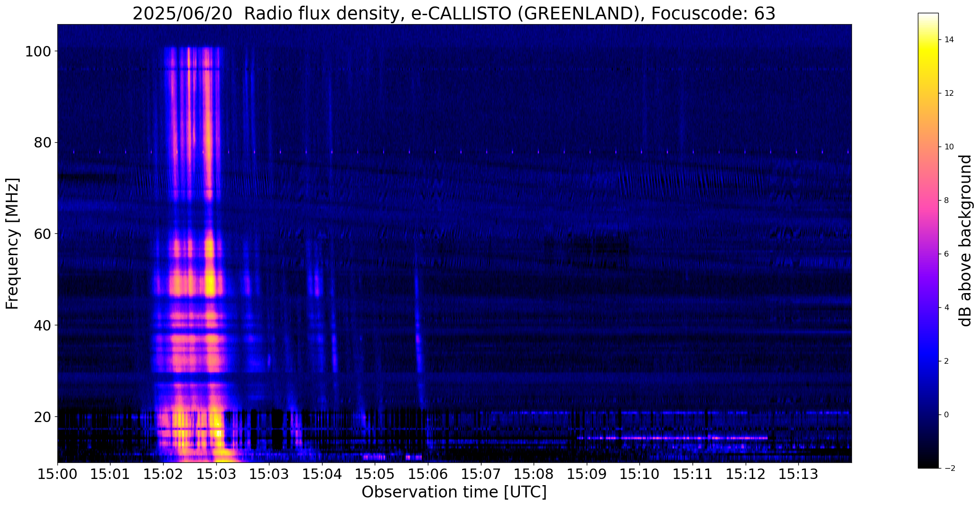Click the 15:05 time tick label

[x=375, y=474]
